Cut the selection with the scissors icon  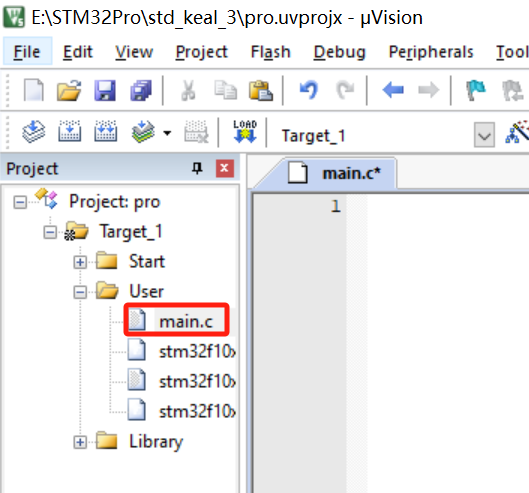188,90
